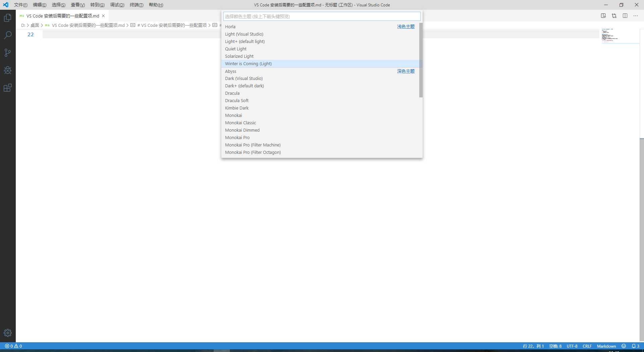The image size is (644, 352).
Task: Select the Solarized Light theme
Action: [x=320, y=56]
